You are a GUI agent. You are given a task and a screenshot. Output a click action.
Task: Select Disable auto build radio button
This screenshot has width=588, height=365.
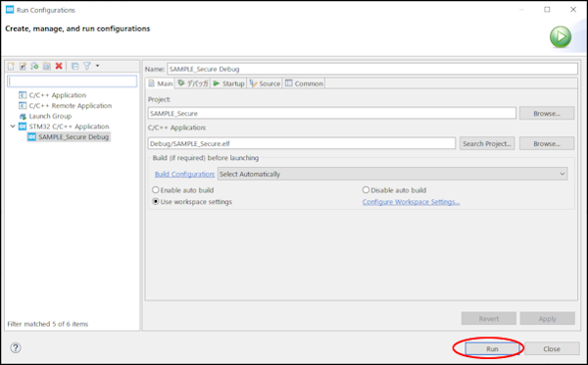tap(366, 190)
